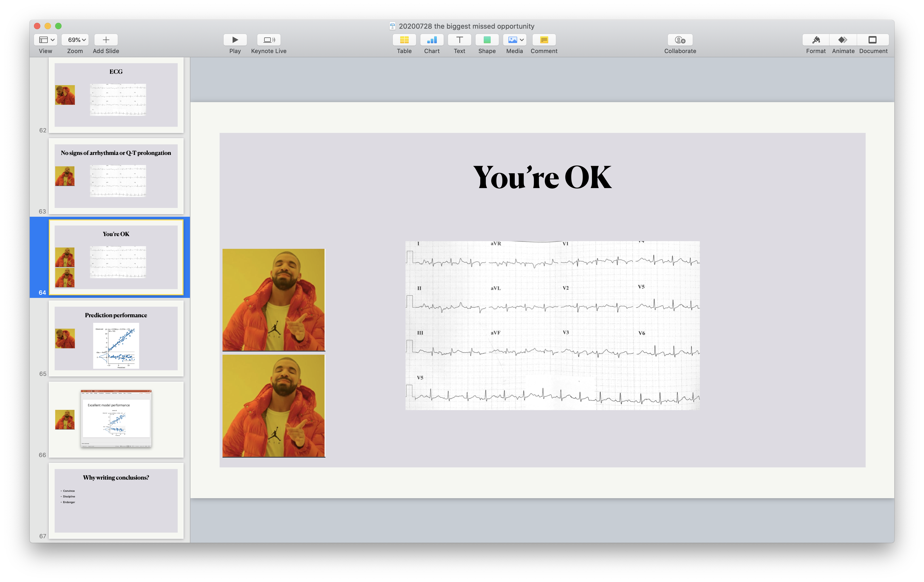Add a chart via Chart icon
The height and width of the screenshot is (582, 924).
(432, 40)
